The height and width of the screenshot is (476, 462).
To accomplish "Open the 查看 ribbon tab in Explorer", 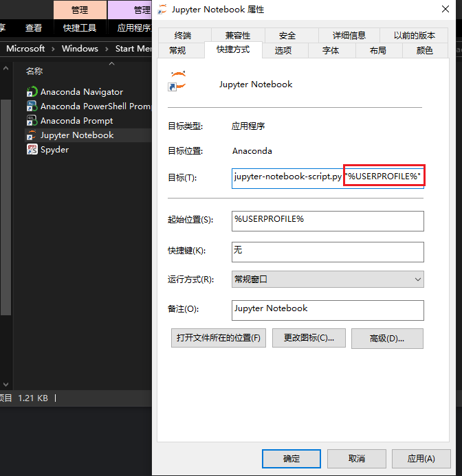I will (x=34, y=28).
